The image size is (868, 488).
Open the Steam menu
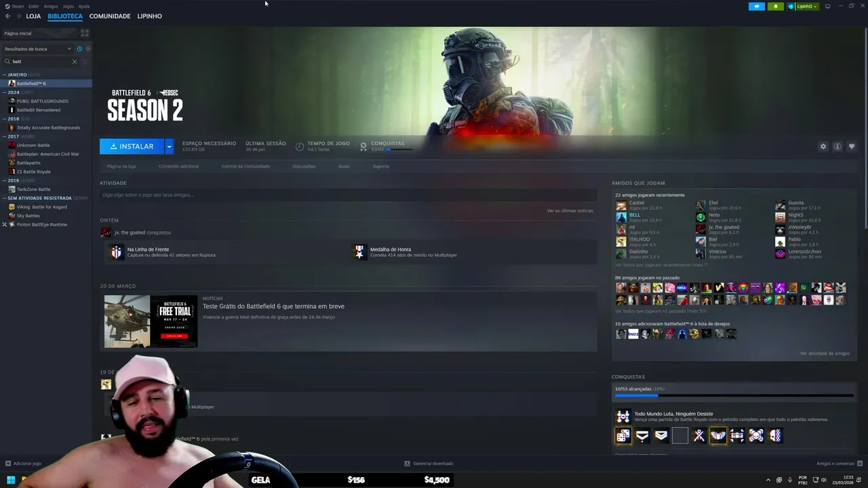17,6
